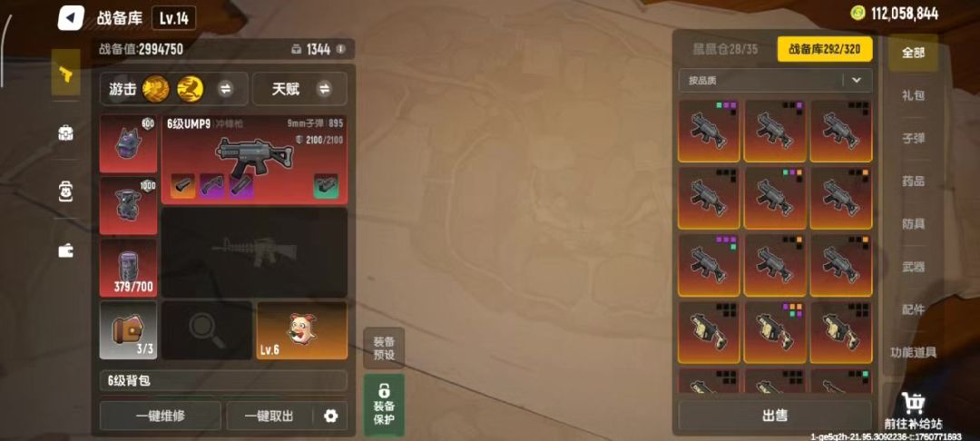This screenshot has width=980, height=441.
Task: Select the Lv.6 chicken pet slot
Action: [302, 330]
